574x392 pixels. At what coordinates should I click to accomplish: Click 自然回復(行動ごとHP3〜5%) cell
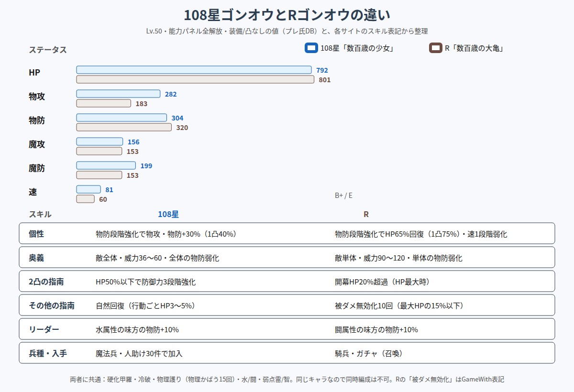[145, 306]
